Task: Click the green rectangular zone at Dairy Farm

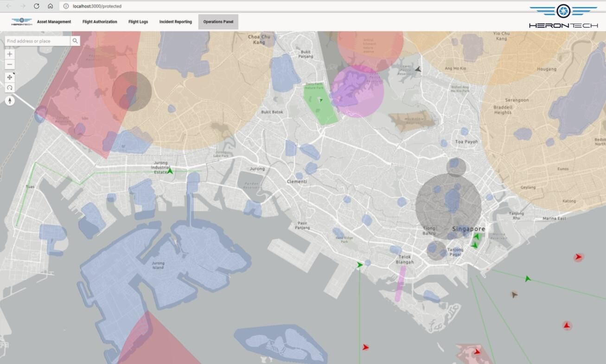Action: click(x=320, y=105)
